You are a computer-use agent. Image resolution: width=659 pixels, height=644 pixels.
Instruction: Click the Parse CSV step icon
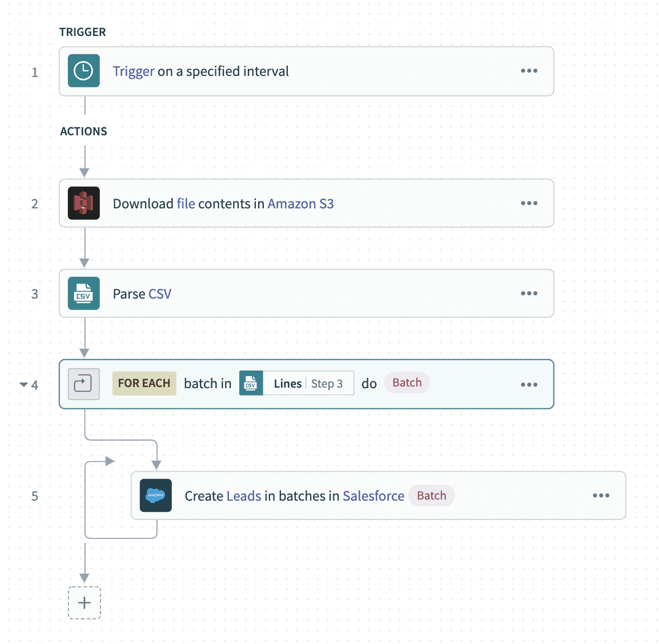pos(83,293)
